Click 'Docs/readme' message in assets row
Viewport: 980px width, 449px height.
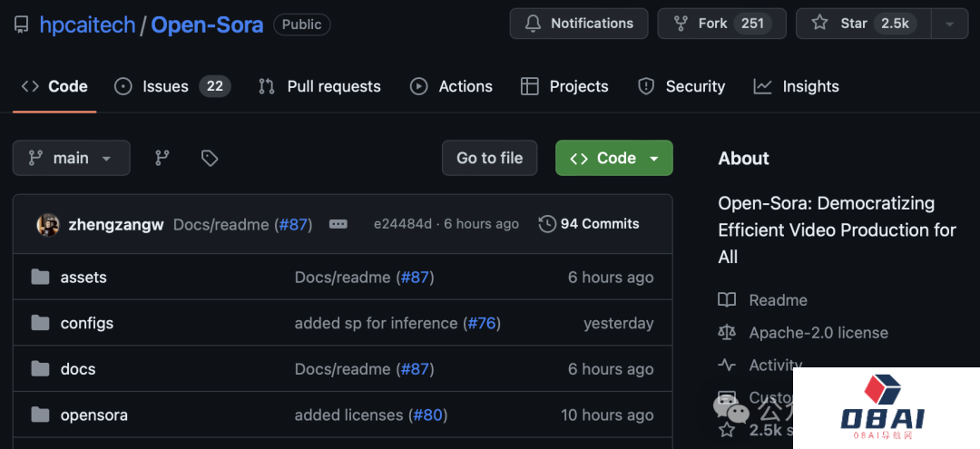tap(342, 278)
